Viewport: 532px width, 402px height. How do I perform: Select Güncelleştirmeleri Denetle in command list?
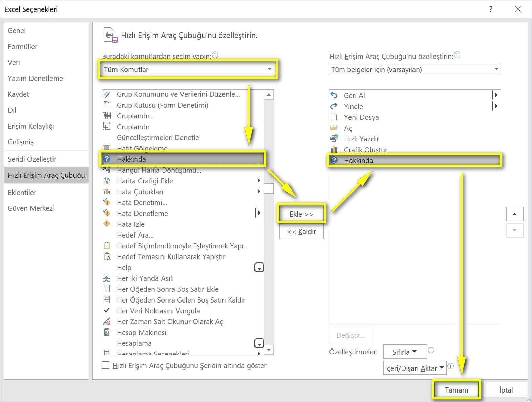click(183, 137)
